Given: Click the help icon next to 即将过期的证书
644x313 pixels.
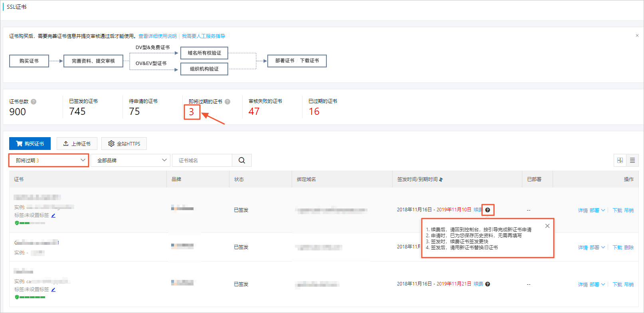Looking at the screenshot, I should pyautogui.click(x=227, y=102).
